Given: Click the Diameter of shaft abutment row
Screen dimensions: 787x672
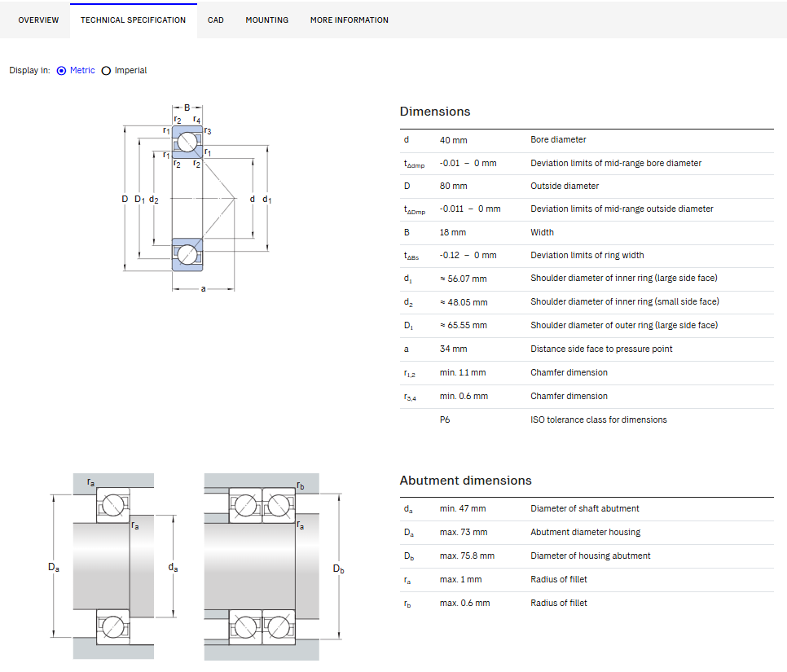Looking at the screenshot, I should pos(587,509).
